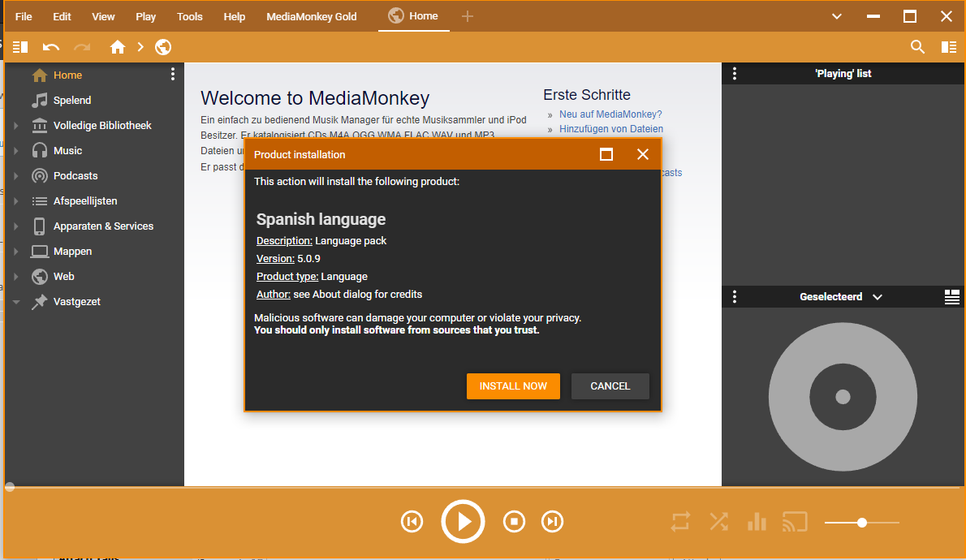This screenshot has width=966, height=560.
Task: Skip to next track icon
Action: (x=552, y=522)
